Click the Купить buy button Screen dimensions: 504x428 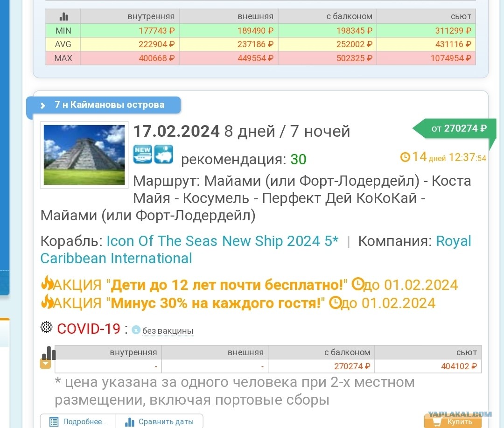tap(453, 421)
